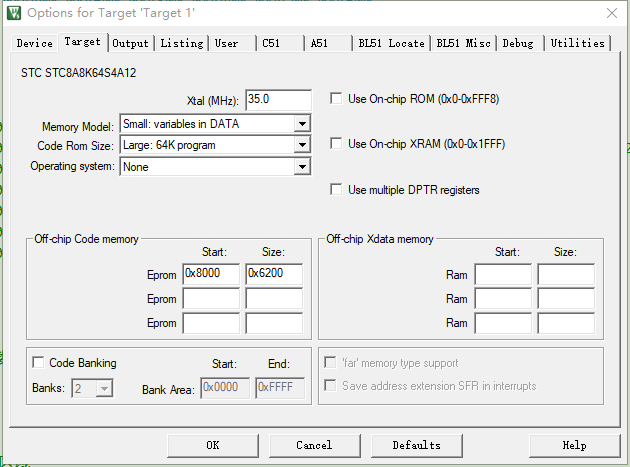Click the third Eprom Size field

pyautogui.click(x=274, y=323)
